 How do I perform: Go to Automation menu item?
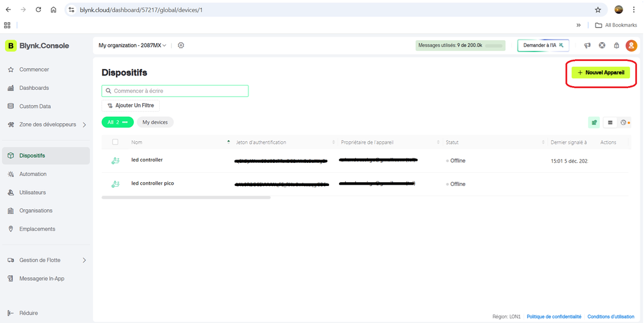(33, 174)
